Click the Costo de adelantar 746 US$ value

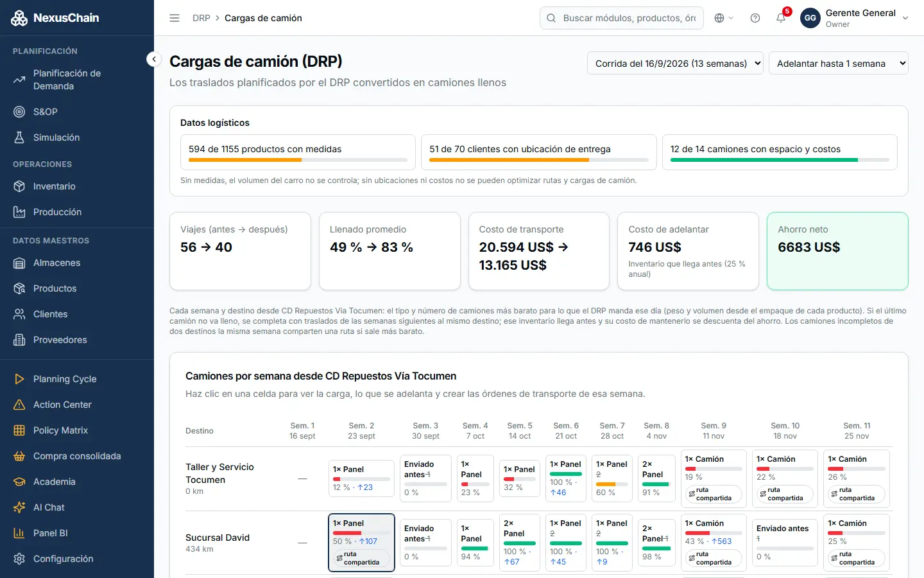pyautogui.click(x=654, y=247)
